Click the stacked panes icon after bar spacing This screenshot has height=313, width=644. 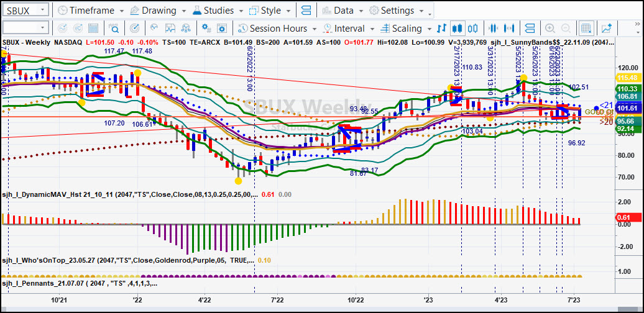pyautogui.click(x=530, y=29)
